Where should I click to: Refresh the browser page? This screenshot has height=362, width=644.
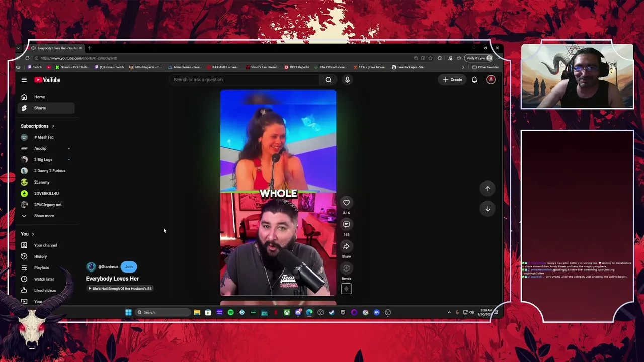pos(27,58)
